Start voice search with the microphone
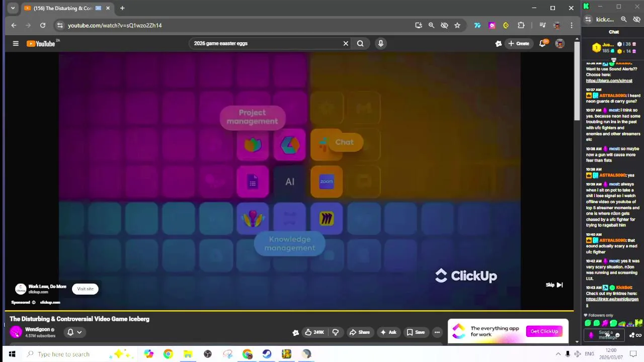Screen dimensions: 644x362 381,44
